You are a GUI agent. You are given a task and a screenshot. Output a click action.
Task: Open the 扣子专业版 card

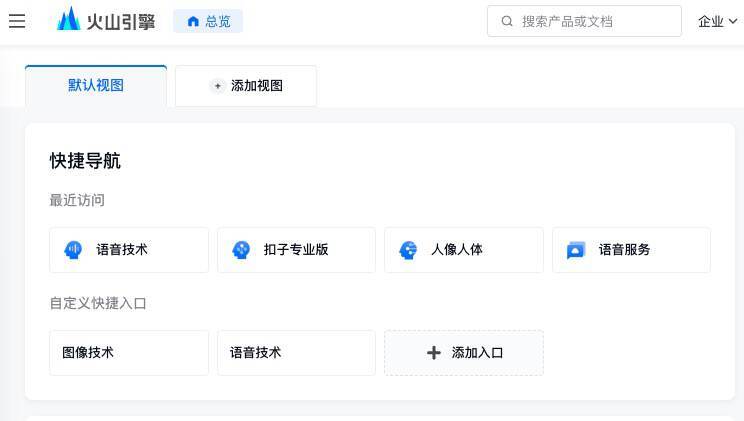(297, 250)
